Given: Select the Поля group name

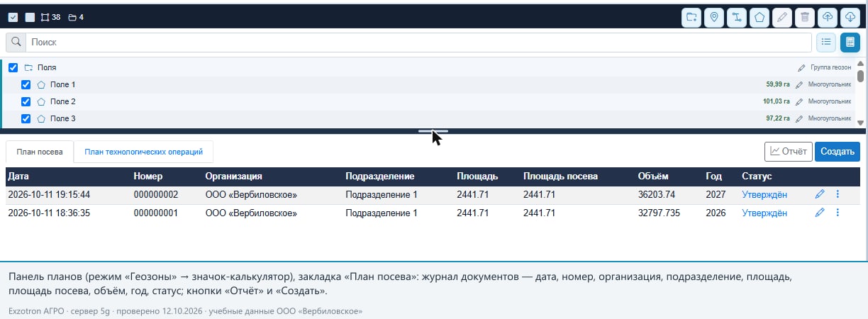Looking at the screenshot, I should (47, 68).
